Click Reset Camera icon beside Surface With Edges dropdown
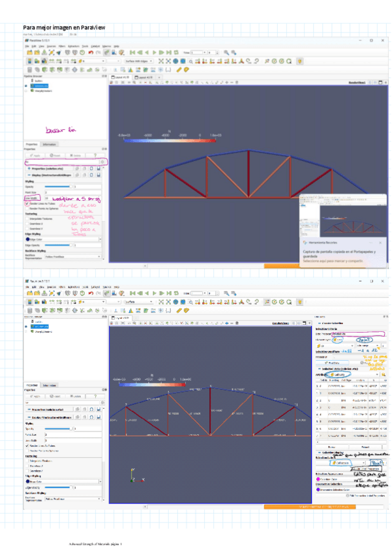The image size is (392, 553). [159, 61]
